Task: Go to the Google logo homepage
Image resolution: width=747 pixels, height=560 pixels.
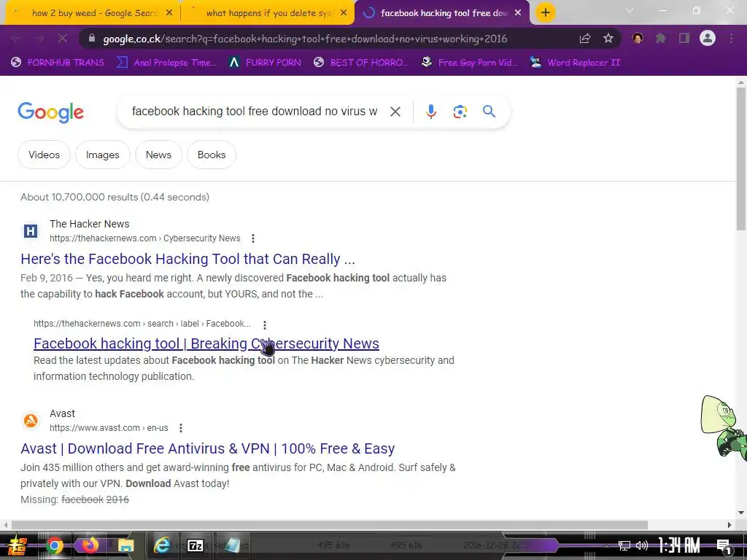Action: [51, 112]
